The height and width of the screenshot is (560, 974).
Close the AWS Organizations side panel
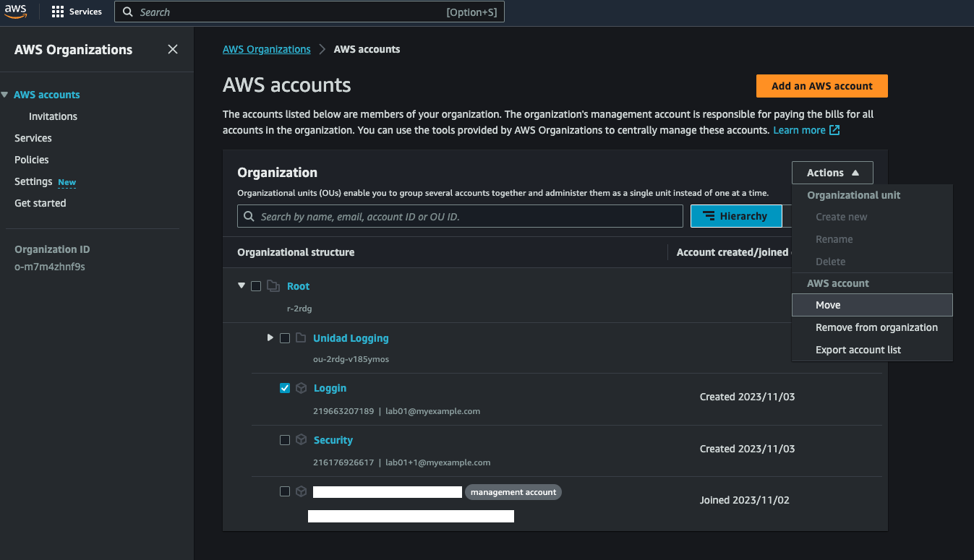(x=173, y=49)
